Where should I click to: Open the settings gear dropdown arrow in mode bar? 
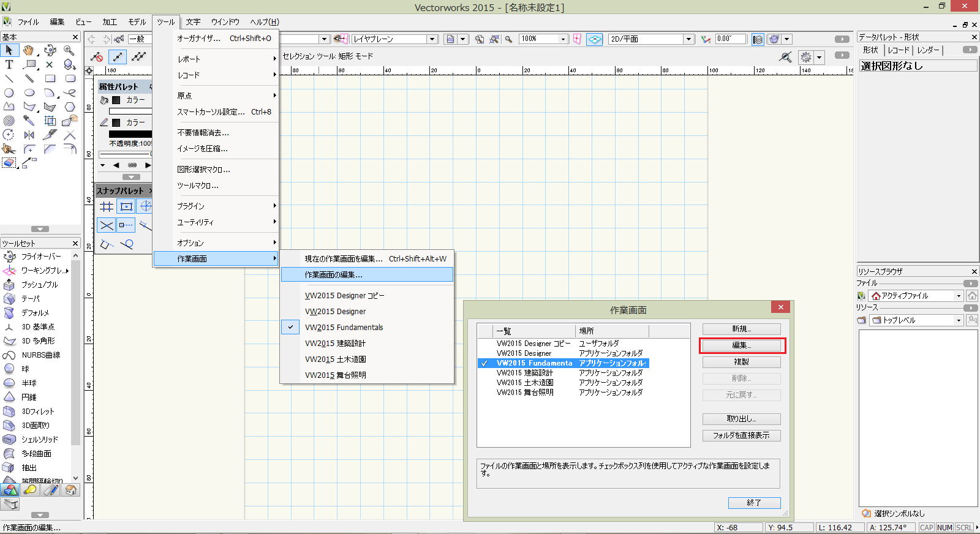tap(820, 58)
